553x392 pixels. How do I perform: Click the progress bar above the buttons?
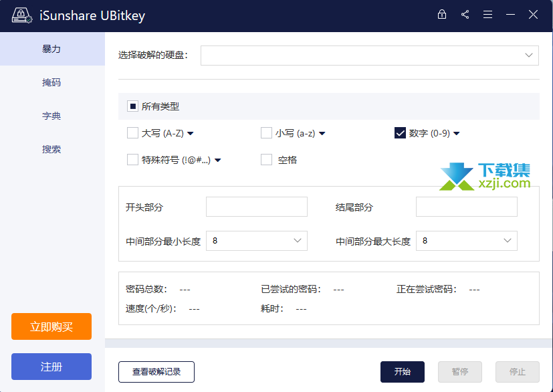(329, 343)
